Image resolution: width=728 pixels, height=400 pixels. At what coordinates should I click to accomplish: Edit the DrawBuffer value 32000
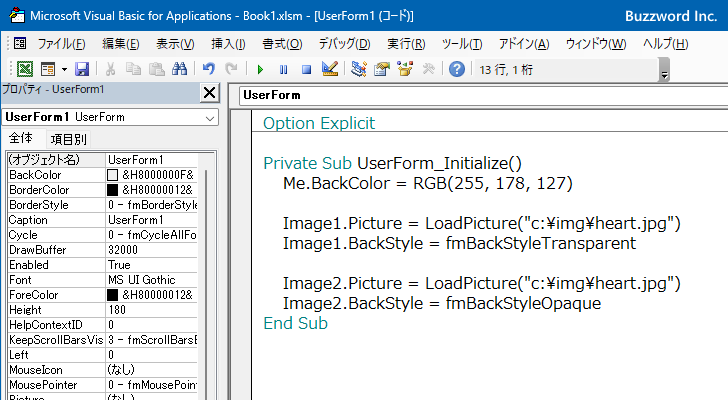152,250
